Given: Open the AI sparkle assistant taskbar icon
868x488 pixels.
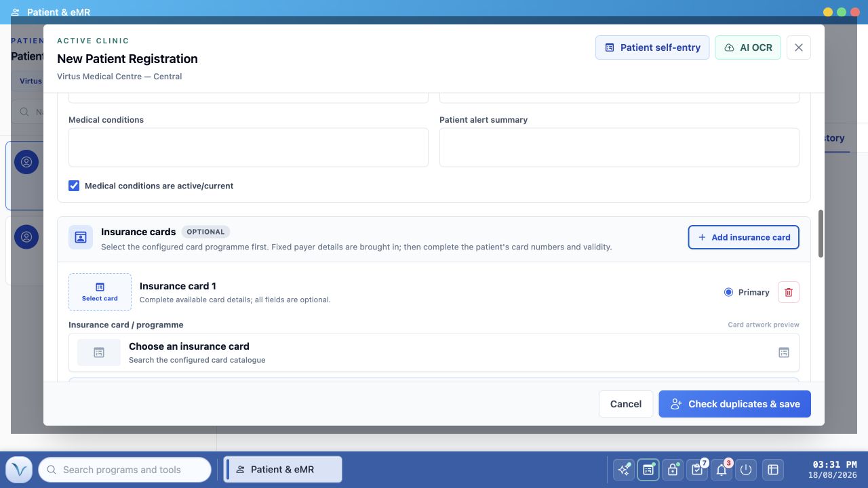Looking at the screenshot, I should tap(624, 470).
